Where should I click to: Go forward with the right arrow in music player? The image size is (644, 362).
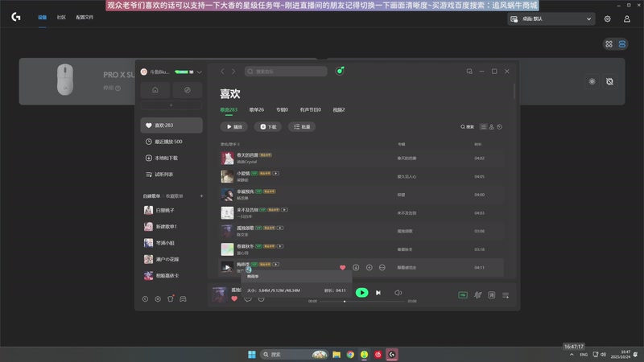pyautogui.click(x=233, y=72)
